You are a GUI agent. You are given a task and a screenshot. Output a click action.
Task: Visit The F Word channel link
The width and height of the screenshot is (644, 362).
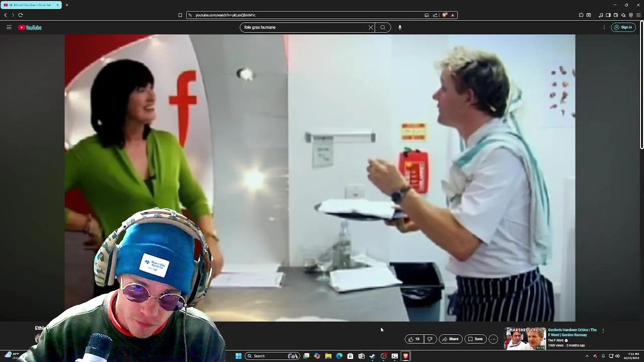(x=555, y=340)
